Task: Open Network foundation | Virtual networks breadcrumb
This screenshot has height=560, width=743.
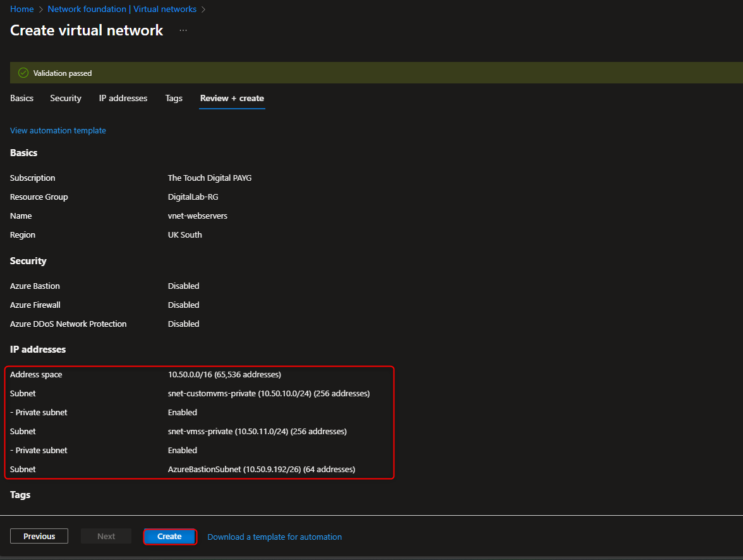Action: coord(123,9)
